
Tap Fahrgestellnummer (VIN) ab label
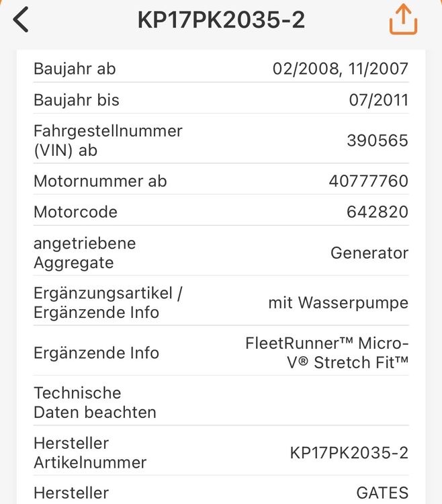point(108,140)
